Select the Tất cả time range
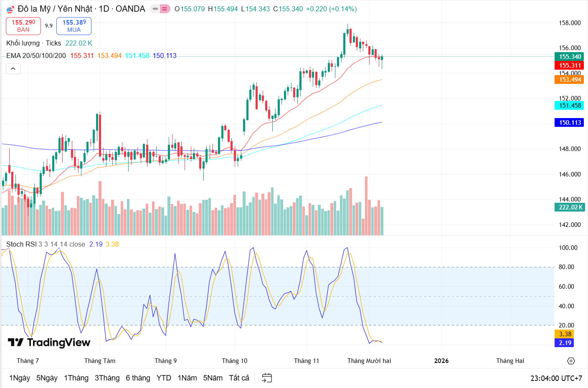The image size is (588, 388). pos(239,378)
